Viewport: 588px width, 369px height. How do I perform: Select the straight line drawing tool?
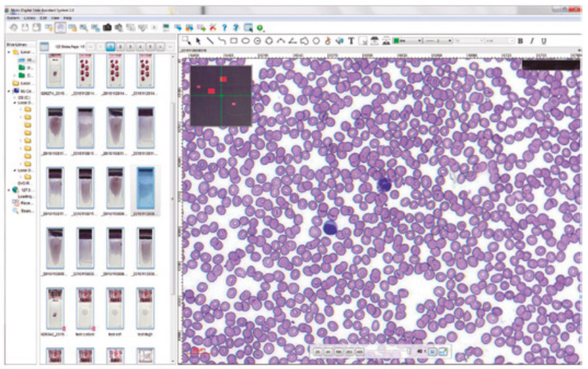(210, 41)
